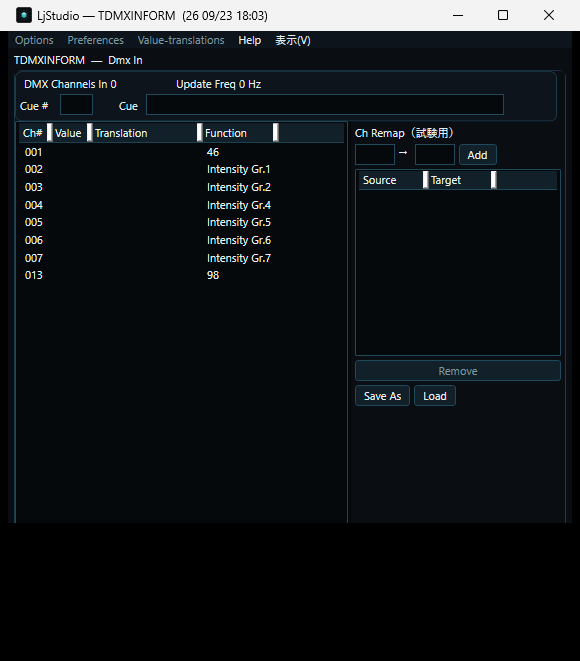Viewport: 580px width, 661px height.
Task: Click the Intensity Gr.5 function cell
Action: tap(239, 222)
